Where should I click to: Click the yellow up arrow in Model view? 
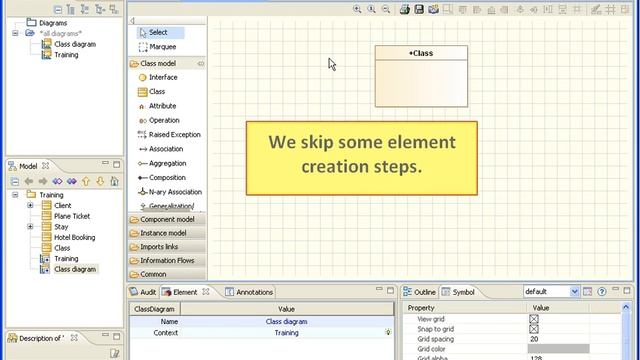pyautogui.click(x=86, y=181)
